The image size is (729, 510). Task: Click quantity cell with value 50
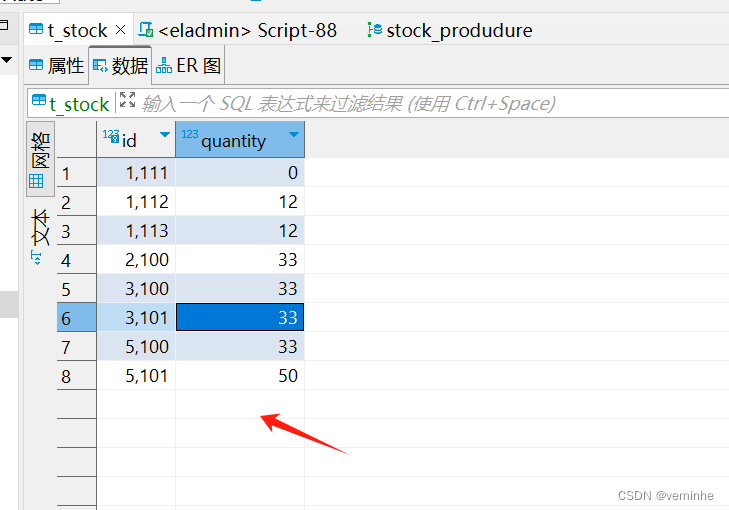coord(240,376)
